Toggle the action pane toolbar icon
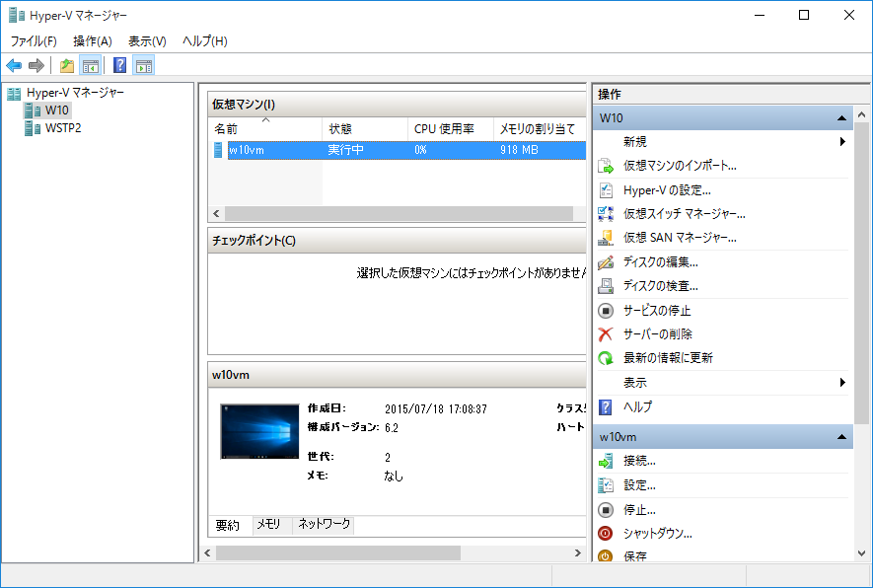This screenshot has width=873, height=588. [144, 66]
